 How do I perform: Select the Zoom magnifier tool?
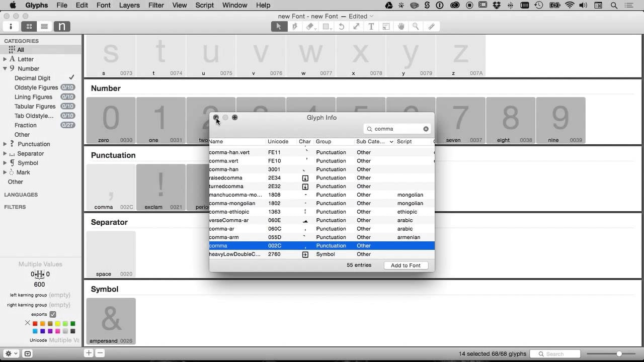point(416,27)
